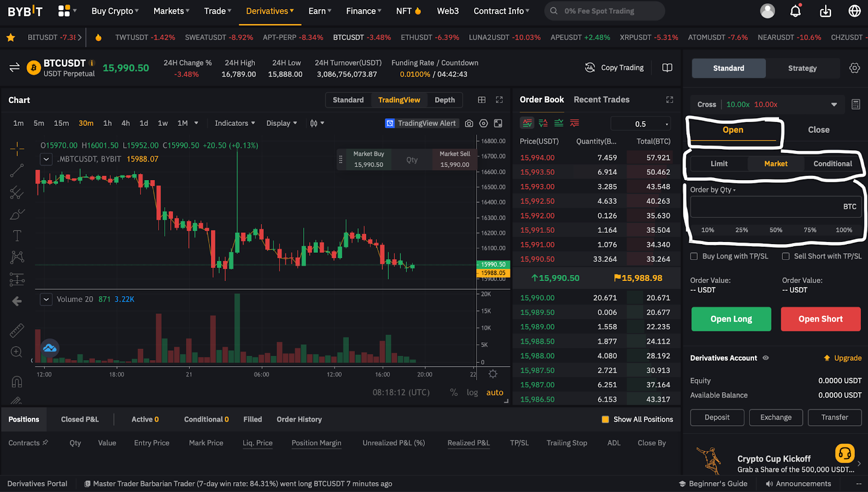Open the position calculator icon
Screen dimensions: 868x492
point(856,104)
